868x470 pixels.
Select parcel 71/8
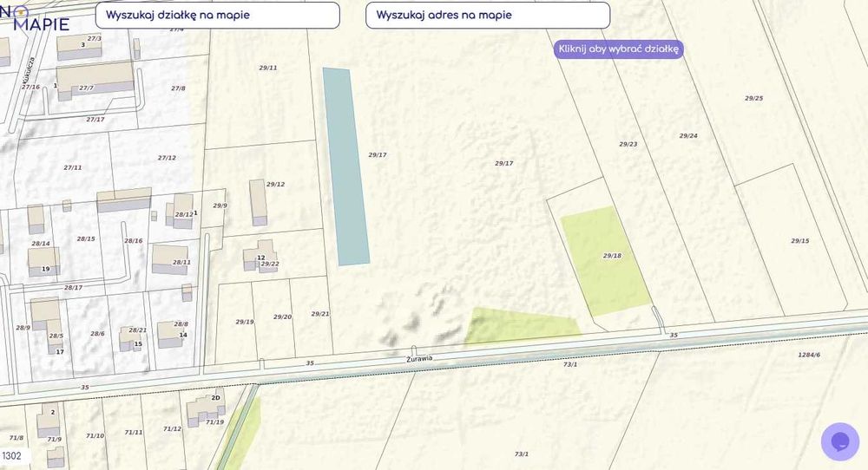coord(16,438)
